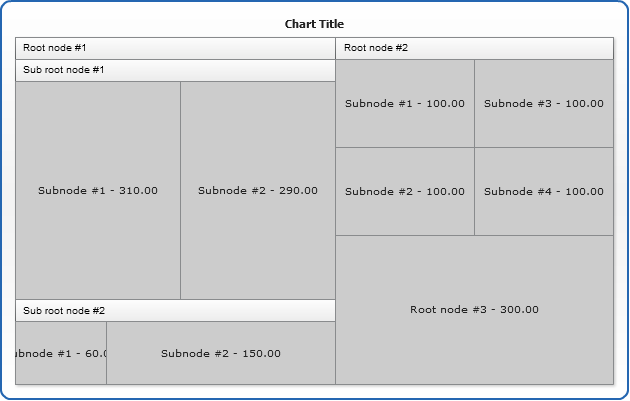The width and height of the screenshot is (630, 401).
Task: Drill into Root node #2 header
Action: coord(474,48)
